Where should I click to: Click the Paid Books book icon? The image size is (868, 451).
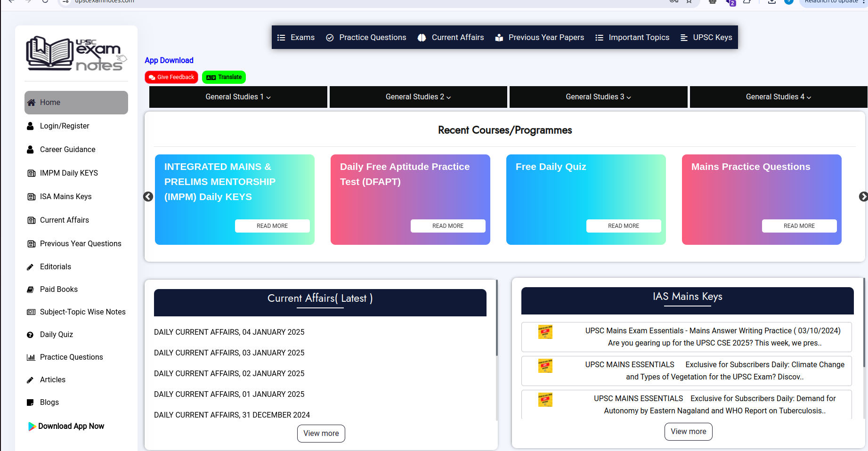click(x=31, y=290)
